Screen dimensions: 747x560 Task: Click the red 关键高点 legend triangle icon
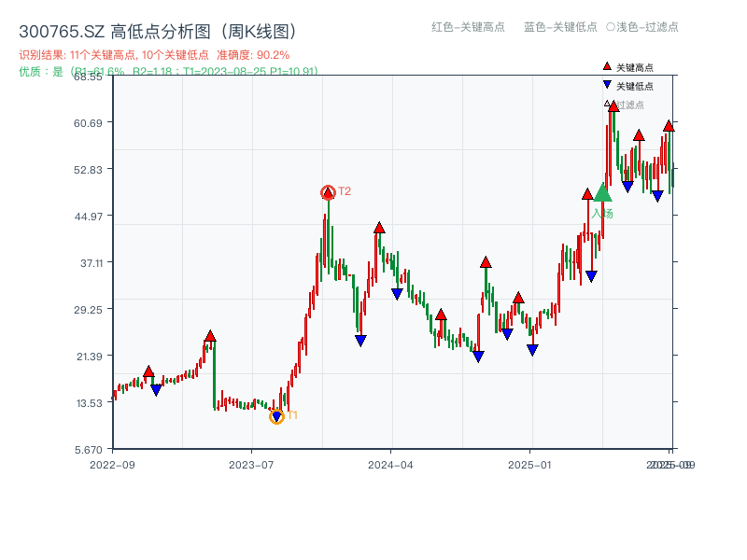tap(607, 66)
